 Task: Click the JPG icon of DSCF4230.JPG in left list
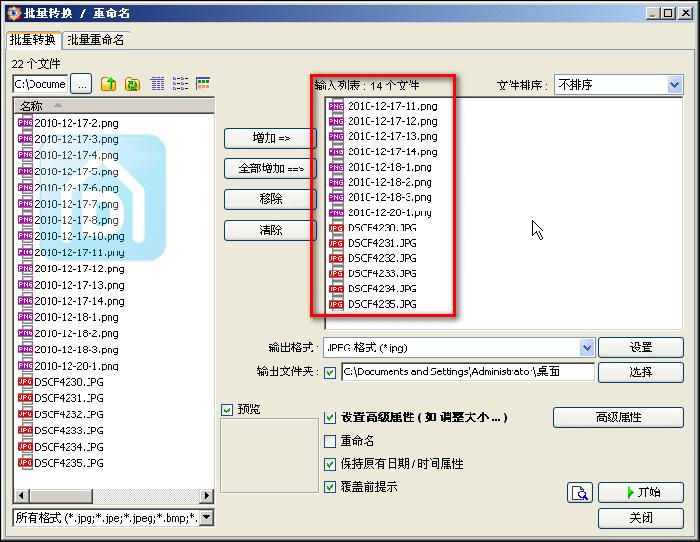(25, 382)
